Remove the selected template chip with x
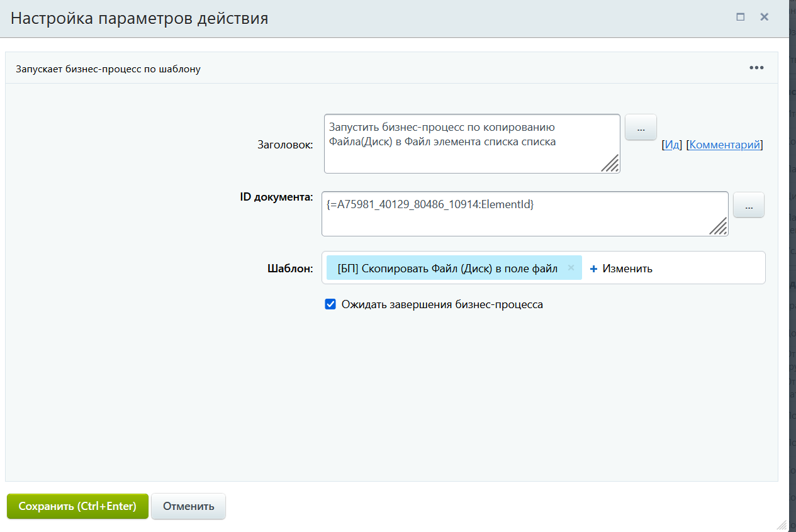Image resolution: width=796 pixels, height=532 pixels. pyautogui.click(x=571, y=268)
